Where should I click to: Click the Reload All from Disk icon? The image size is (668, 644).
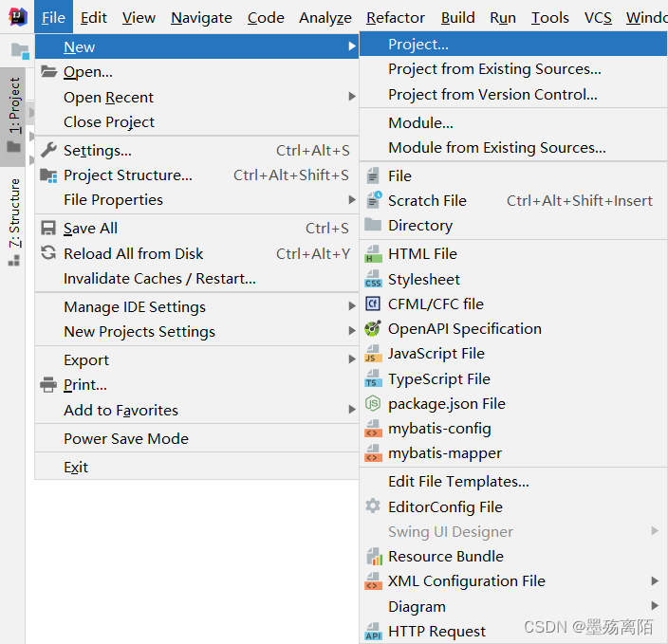[x=48, y=253]
